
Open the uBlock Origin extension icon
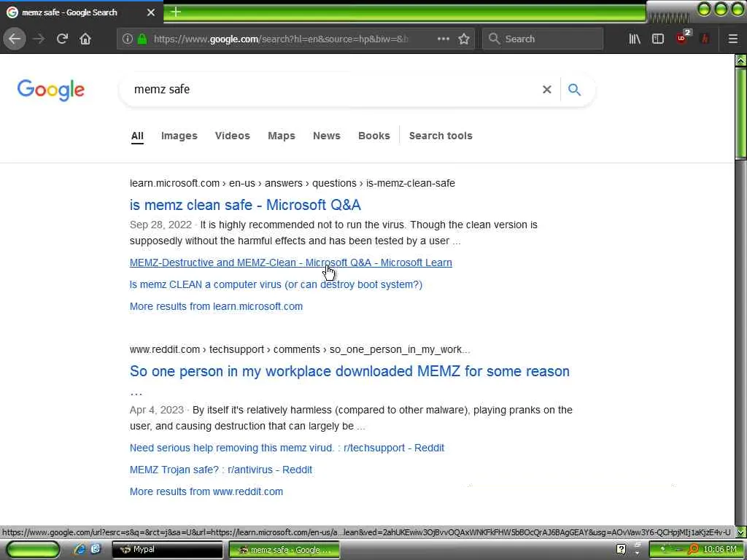tap(683, 38)
